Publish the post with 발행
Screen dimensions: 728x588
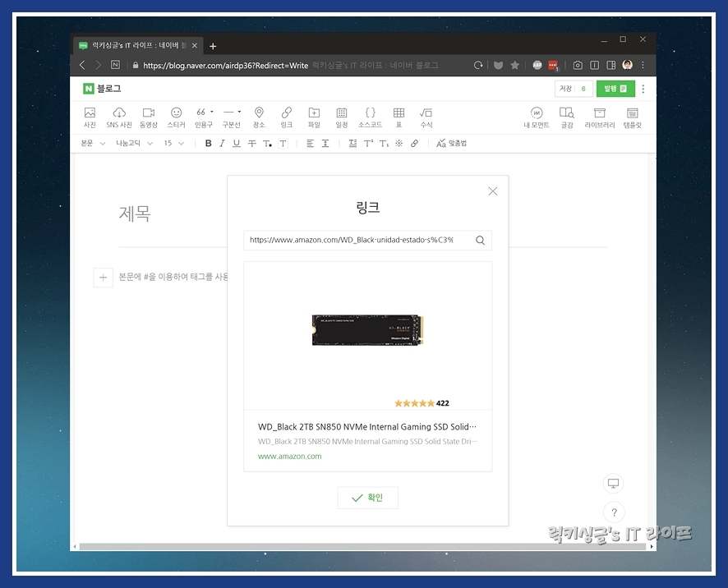point(615,89)
